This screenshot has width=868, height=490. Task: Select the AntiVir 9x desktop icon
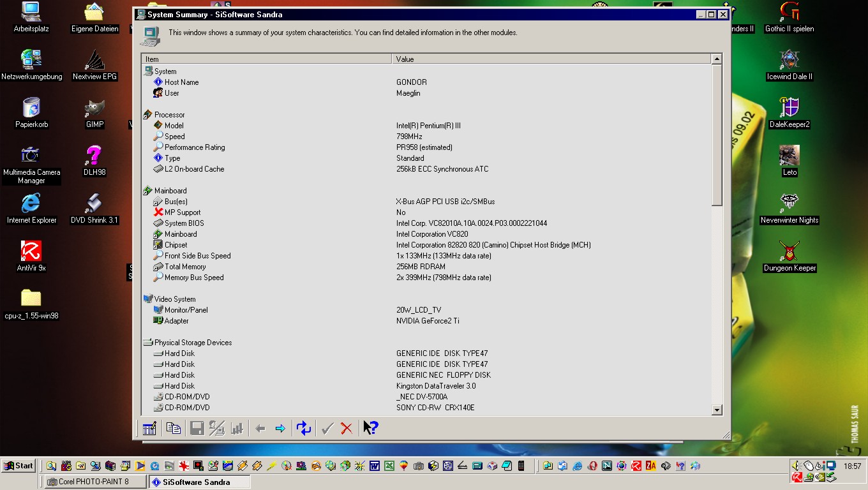pyautogui.click(x=31, y=256)
